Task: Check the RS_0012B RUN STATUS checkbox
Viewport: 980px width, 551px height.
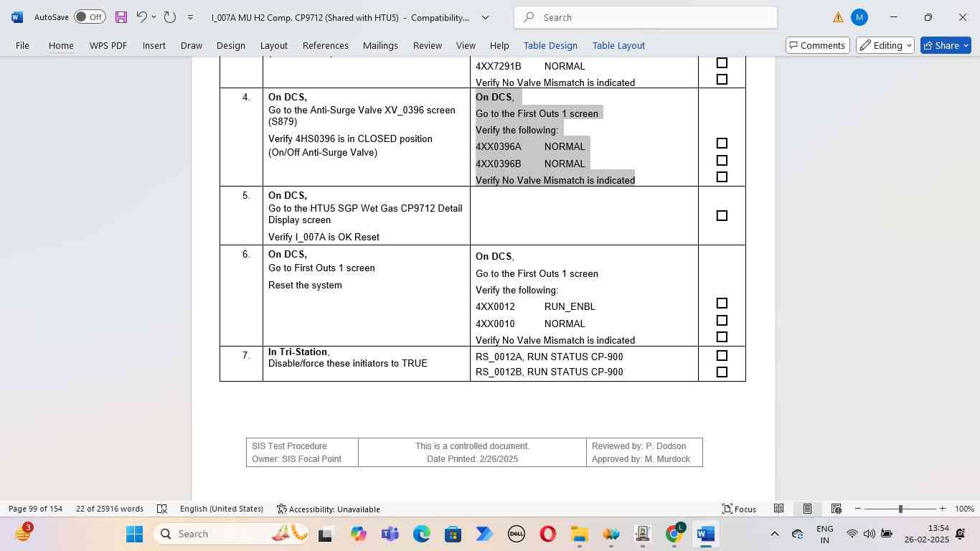Action: pos(722,372)
